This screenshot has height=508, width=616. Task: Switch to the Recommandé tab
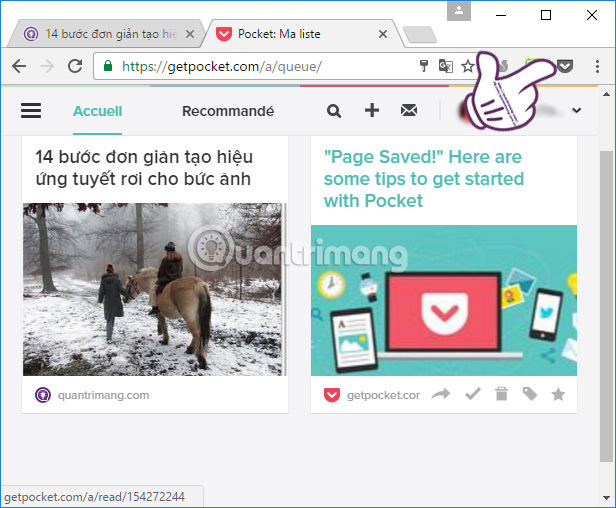[228, 111]
